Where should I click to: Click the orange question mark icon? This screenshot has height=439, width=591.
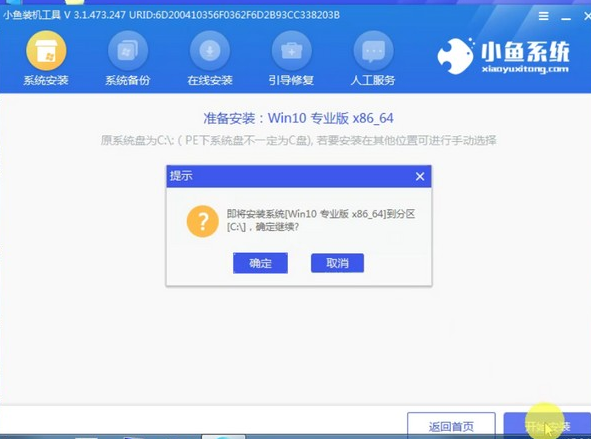point(203,221)
